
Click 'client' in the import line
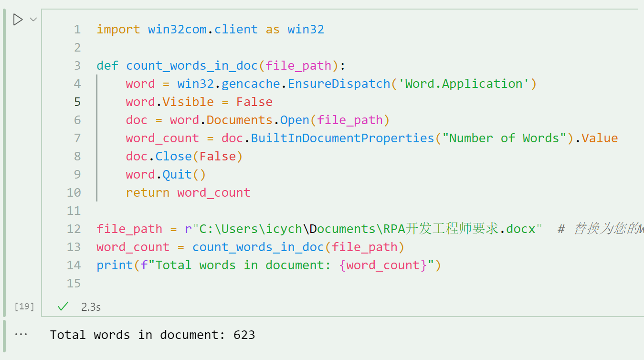coord(236,30)
